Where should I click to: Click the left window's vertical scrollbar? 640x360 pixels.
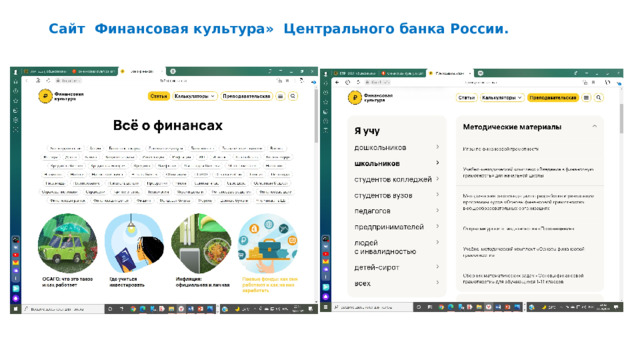[x=316, y=116]
